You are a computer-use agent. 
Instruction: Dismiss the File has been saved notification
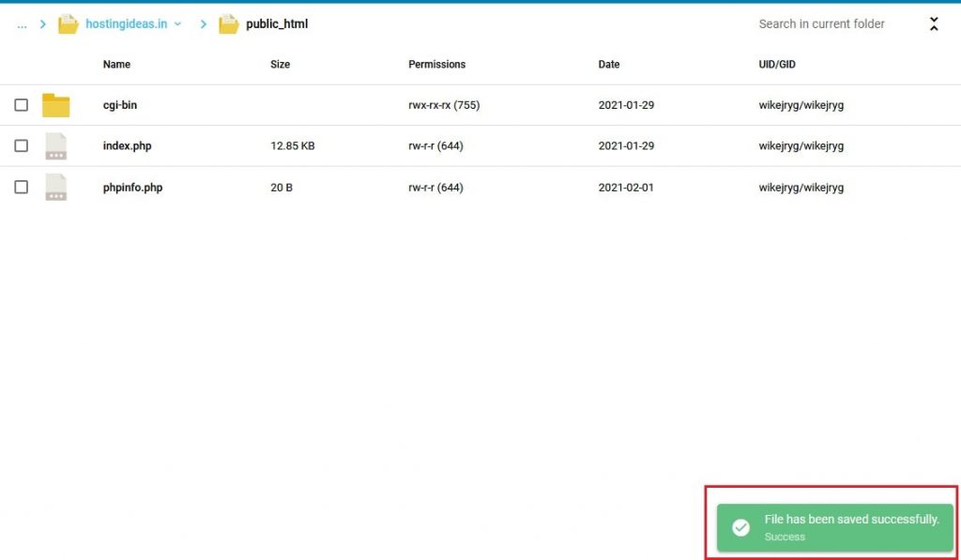click(x=834, y=527)
